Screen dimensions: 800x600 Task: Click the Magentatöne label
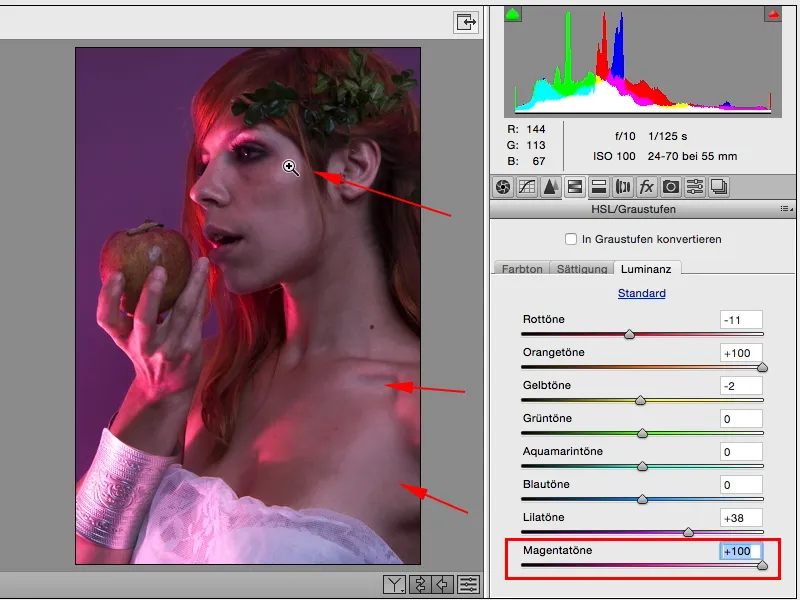point(557,551)
